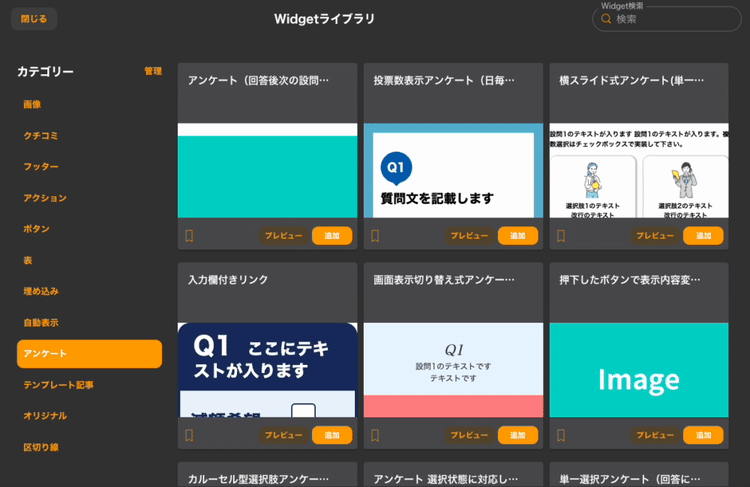Type in the Widget検索 search field
The image size is (750, 487).
[x=675, y=19]
